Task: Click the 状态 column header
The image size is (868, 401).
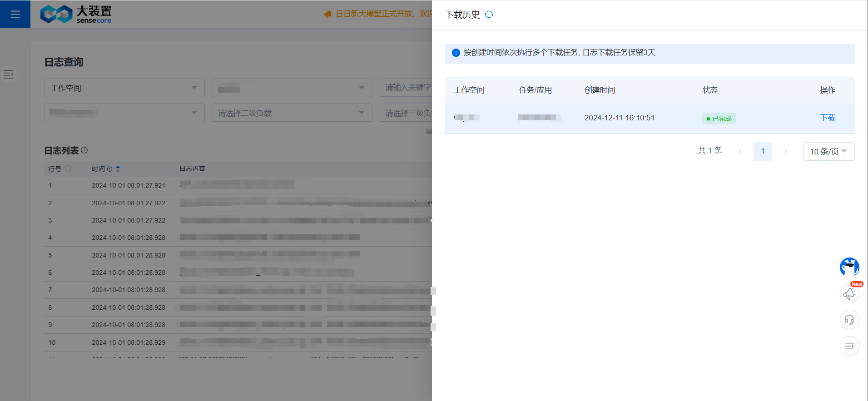Action: point(710,90)
